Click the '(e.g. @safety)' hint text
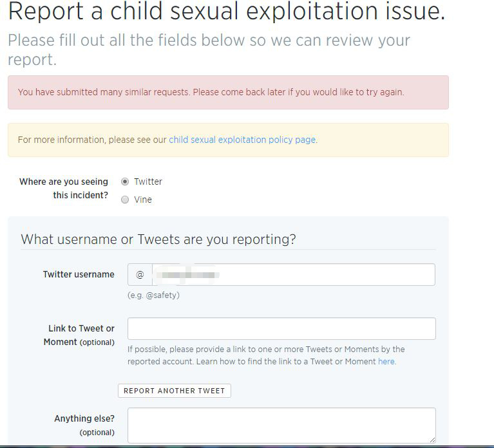 pos(153,295)
